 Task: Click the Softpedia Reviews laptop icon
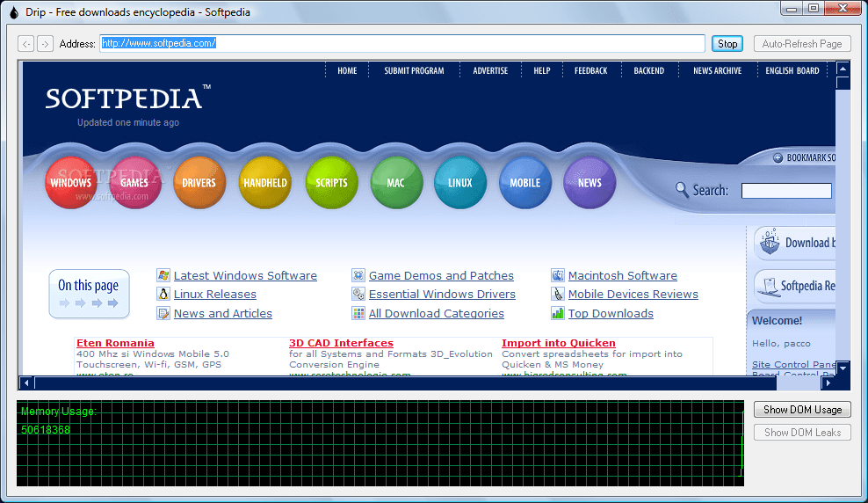pyautogui.click(x=768, y=287)
